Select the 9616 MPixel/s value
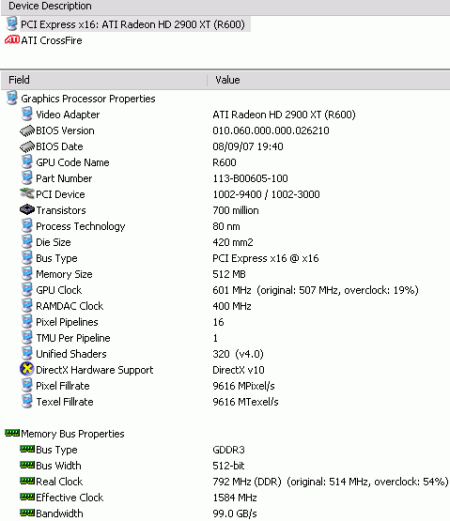The image size is (450, 521). coord(243,386)
